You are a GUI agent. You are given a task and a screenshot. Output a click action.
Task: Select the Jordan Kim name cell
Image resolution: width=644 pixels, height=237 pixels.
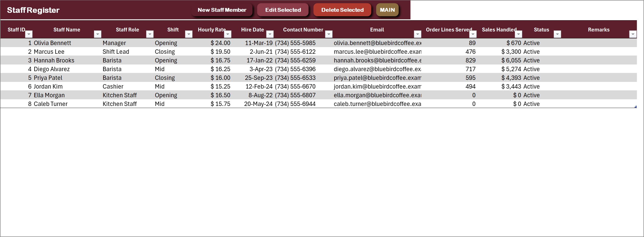(67, 87)
